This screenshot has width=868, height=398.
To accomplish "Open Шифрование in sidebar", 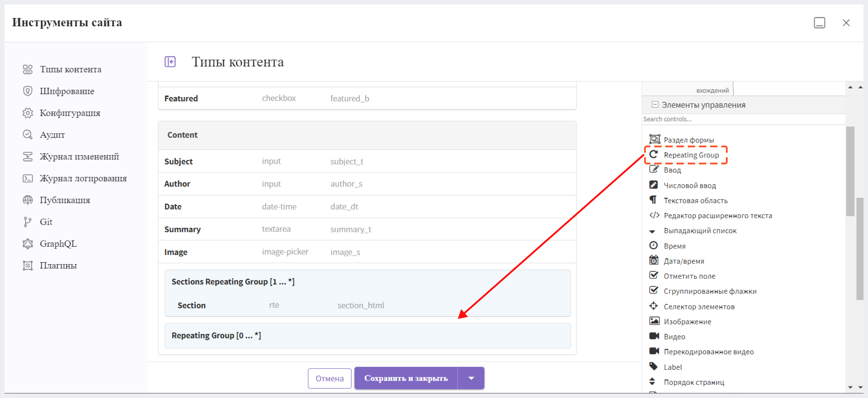I will (67, 91).
